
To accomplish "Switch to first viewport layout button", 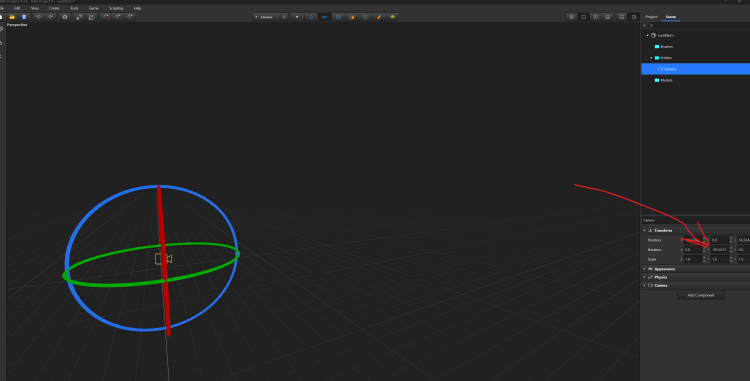I will 572,17.
